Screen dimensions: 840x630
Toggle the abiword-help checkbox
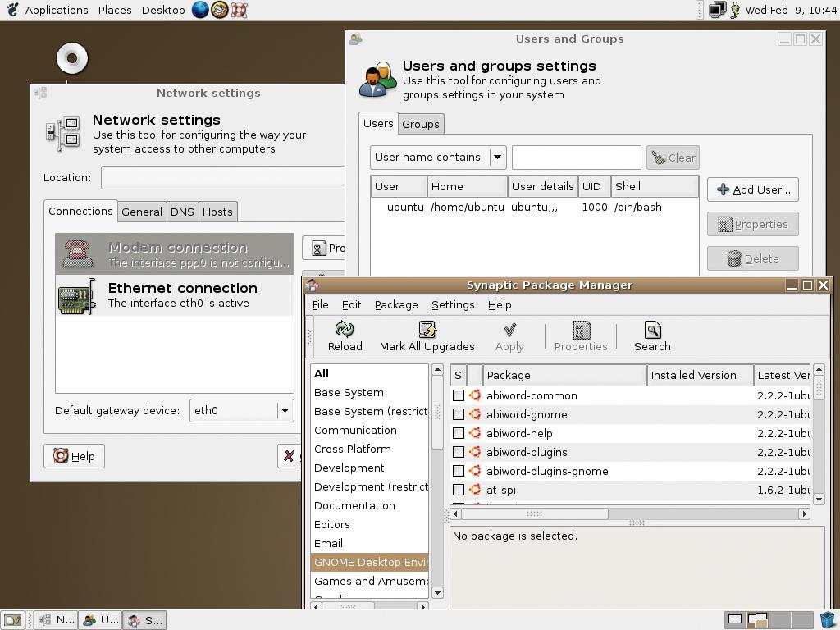coord(459,433)
